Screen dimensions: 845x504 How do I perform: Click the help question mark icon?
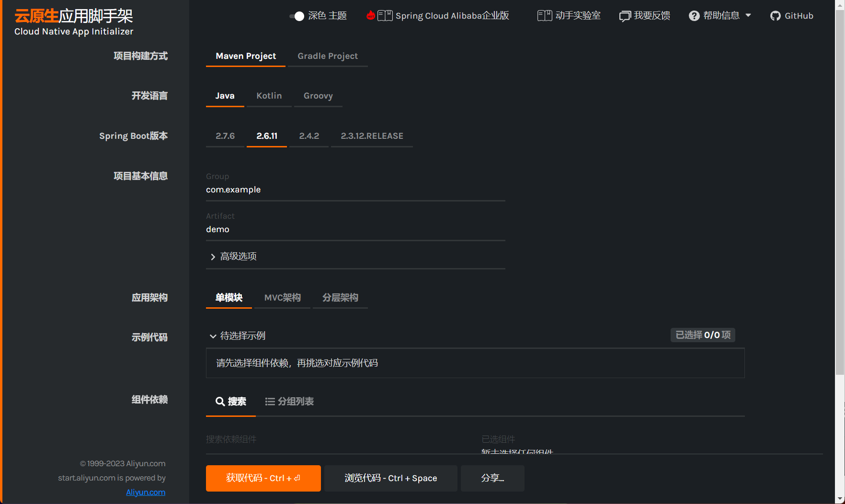point(694,16)
